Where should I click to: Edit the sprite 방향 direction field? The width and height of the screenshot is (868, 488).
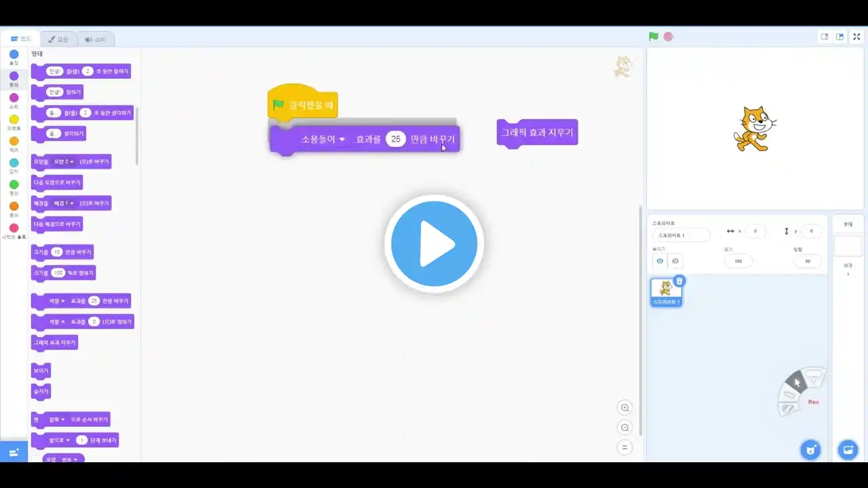808,261
